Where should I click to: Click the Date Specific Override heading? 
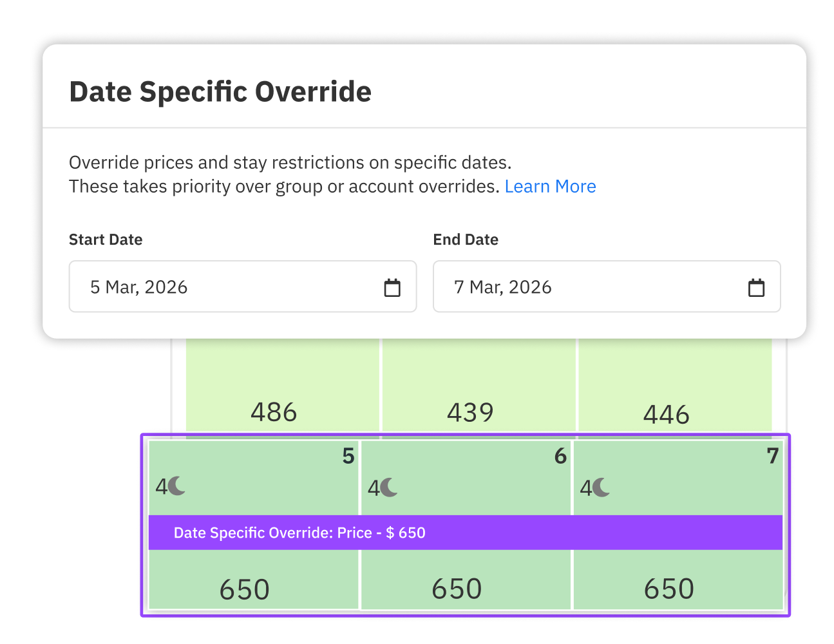pyautogui.click(x=220, y=92)
